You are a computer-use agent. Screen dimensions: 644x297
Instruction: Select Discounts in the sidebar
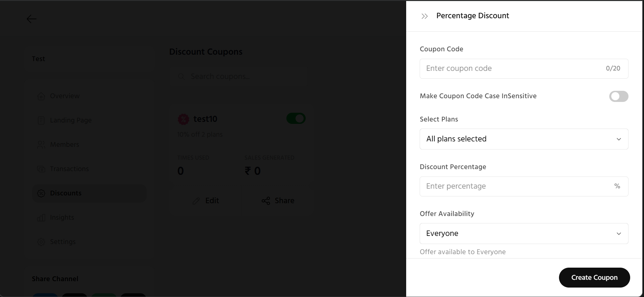coord(66,193)
